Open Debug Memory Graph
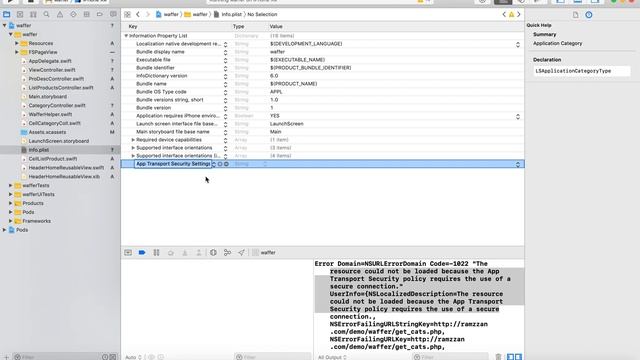The image size is (640, 360). (227, 253)
